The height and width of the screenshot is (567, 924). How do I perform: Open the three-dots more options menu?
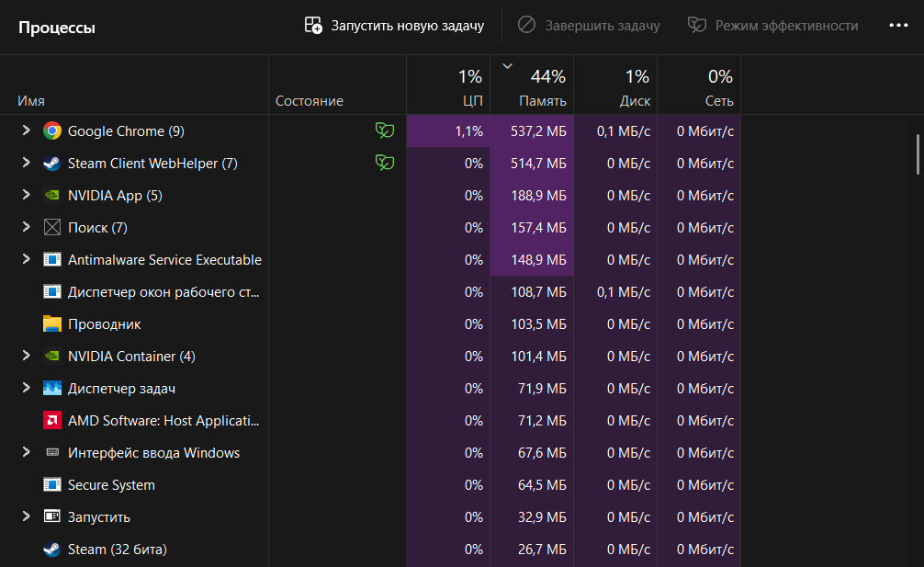click(x=898, y=26)
